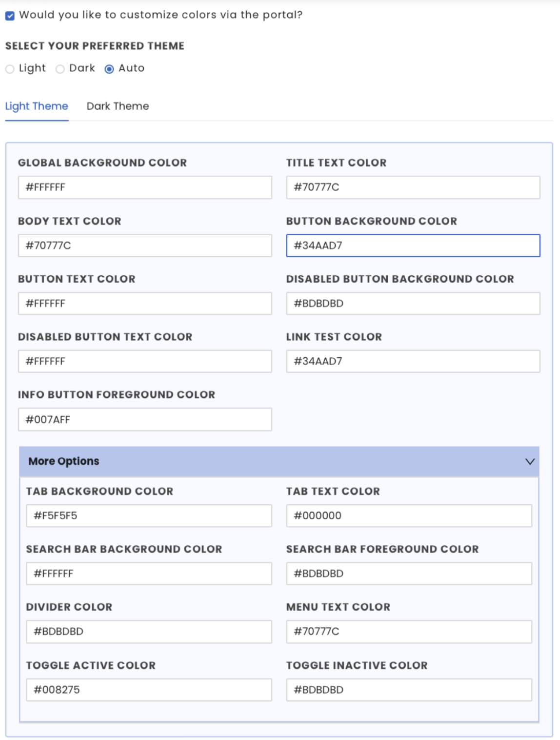The image size is (560, 740).
Task: Click the Toggle Active Color field
Action: pyautogui.click(x=149, y=690)
